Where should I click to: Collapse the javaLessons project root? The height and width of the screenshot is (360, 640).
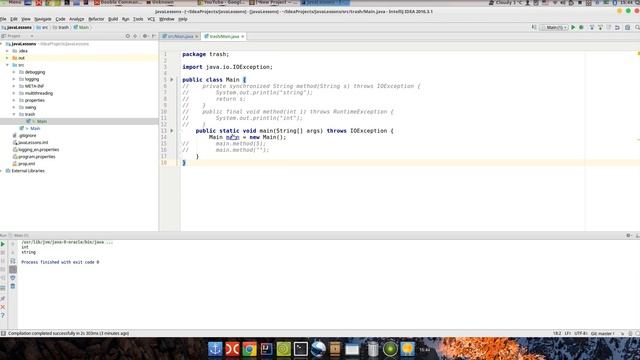click(2, 44)
